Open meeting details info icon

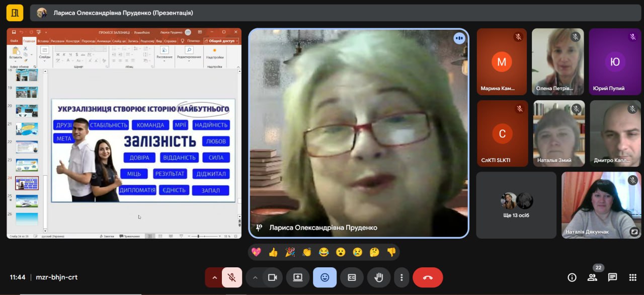(x=572, y=277)
